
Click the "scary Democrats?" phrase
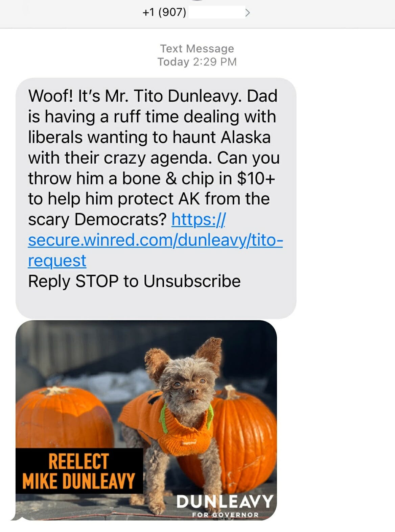point(98,219)
